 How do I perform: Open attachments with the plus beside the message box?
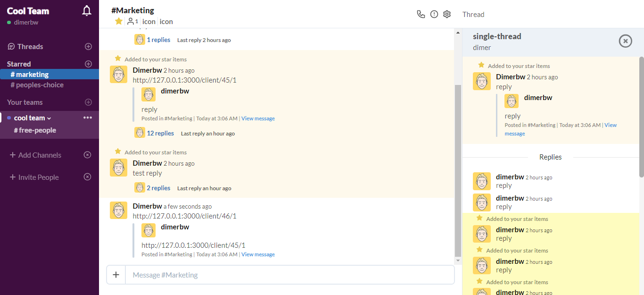click(116, 274)
